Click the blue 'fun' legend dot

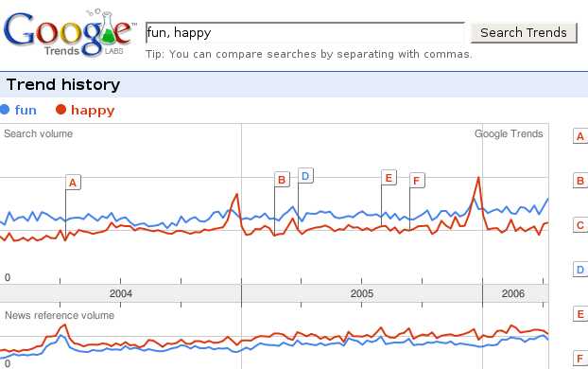[x=5, y=110]
